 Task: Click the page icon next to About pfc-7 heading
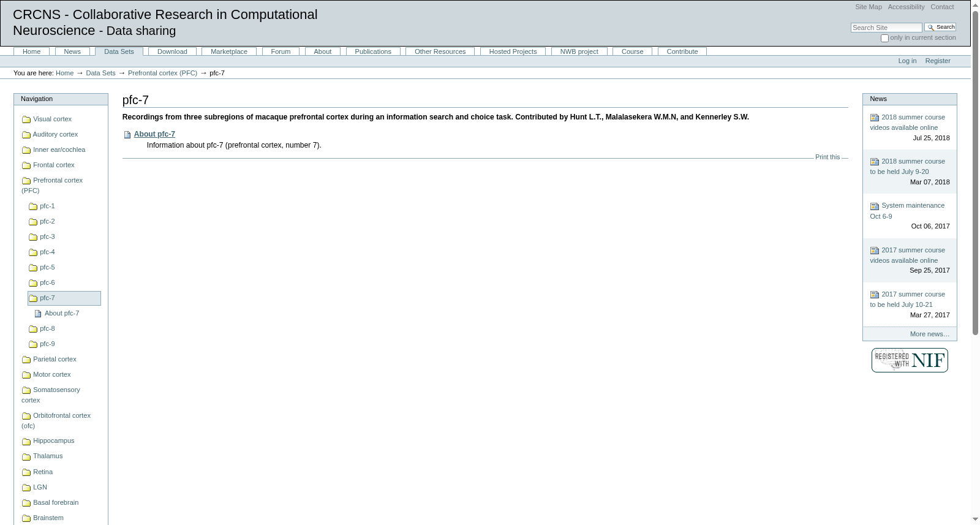(x=127, y=135)
